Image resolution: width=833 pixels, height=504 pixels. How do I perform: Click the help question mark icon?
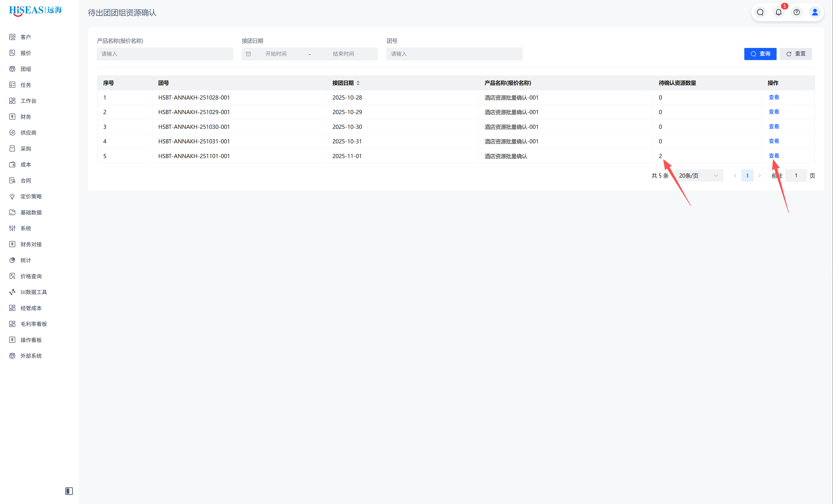click(797, 13)
